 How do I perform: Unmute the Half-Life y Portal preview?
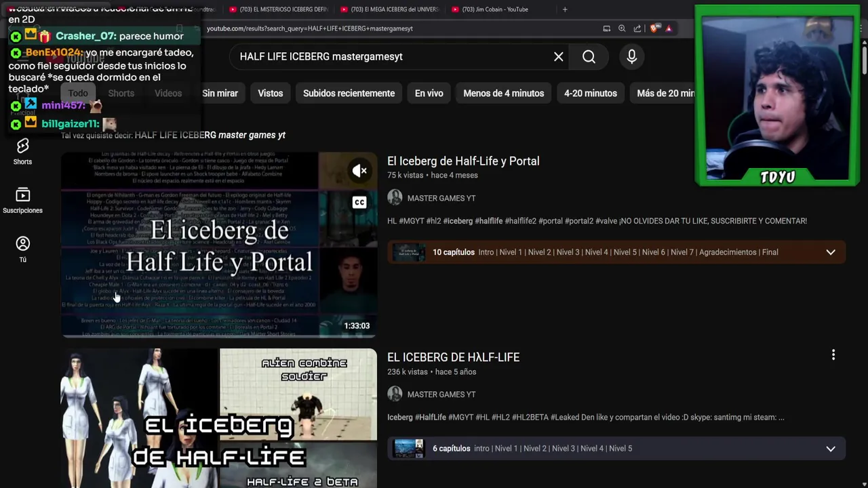point(359,171)
